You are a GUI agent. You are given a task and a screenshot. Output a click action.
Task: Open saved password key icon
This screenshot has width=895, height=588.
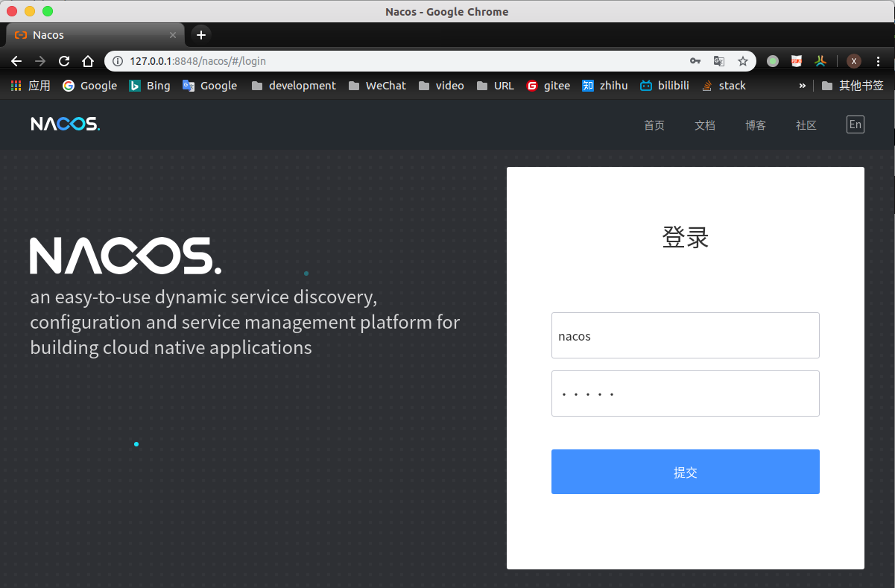pos(695,61)
